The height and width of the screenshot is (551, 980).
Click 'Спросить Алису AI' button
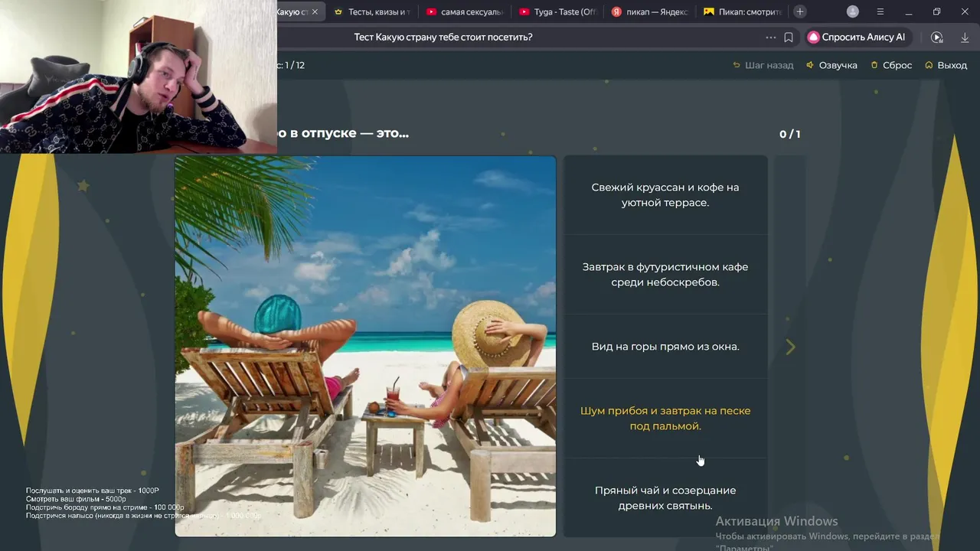pos(857,37)
